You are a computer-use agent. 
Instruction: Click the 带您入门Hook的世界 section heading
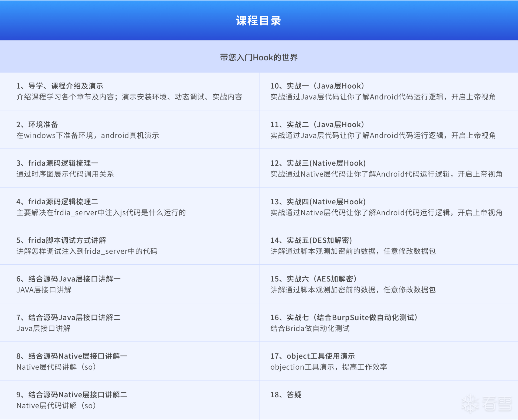[259, 57]
